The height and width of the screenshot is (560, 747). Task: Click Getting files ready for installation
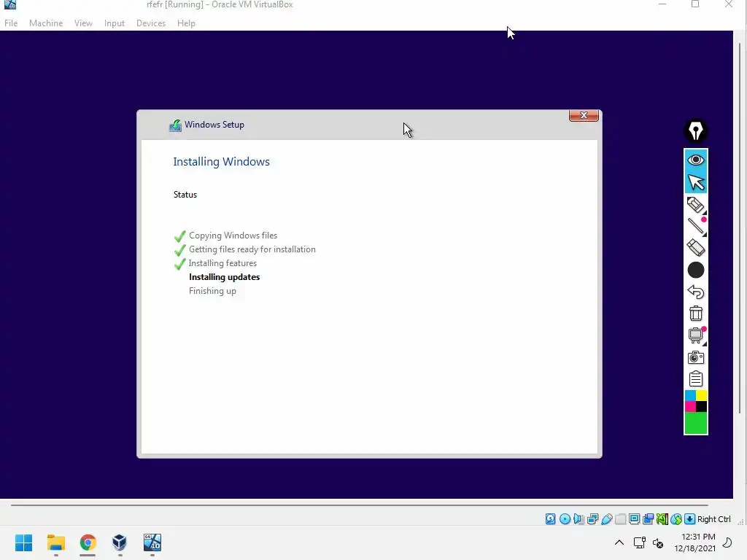[x=252, y=249]
